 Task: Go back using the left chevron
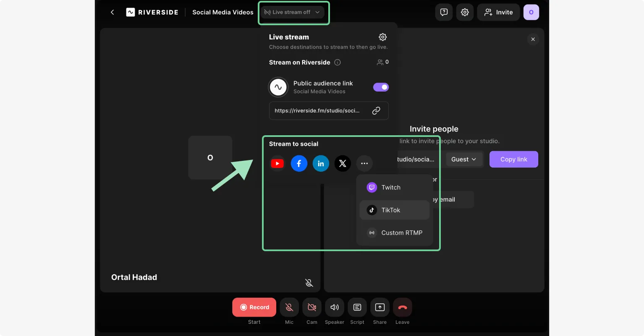coord(112,12)
